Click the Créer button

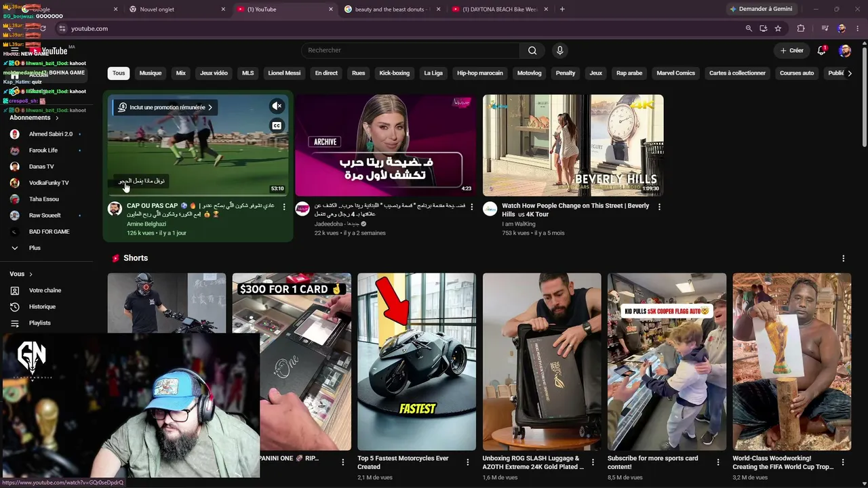pos(791,50)
